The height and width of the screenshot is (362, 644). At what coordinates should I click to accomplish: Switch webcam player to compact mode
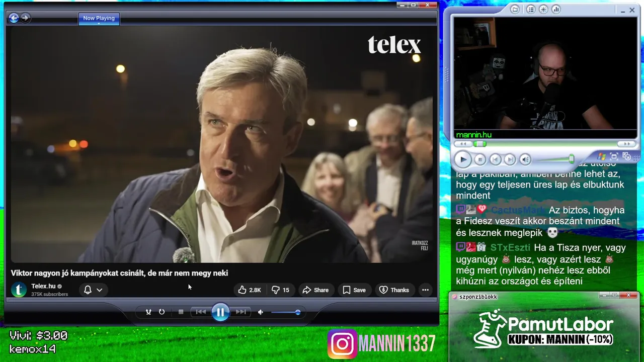coord(626,156)
